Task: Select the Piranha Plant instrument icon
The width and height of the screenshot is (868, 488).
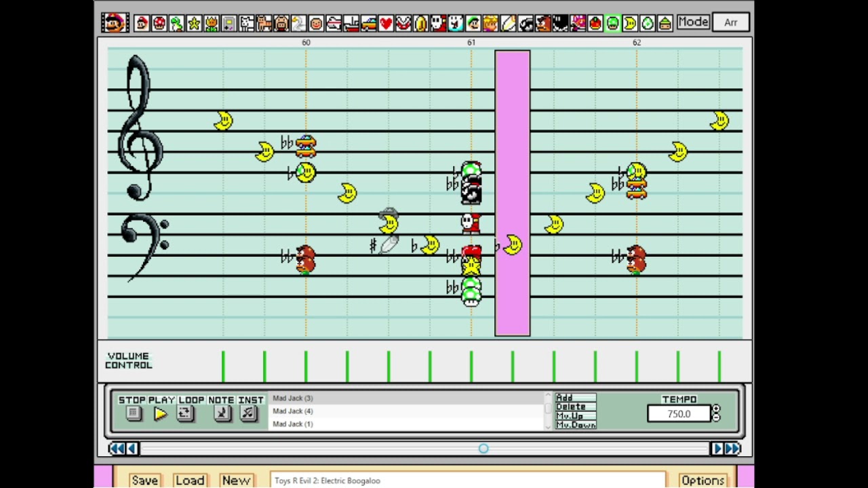Action: 403,23
